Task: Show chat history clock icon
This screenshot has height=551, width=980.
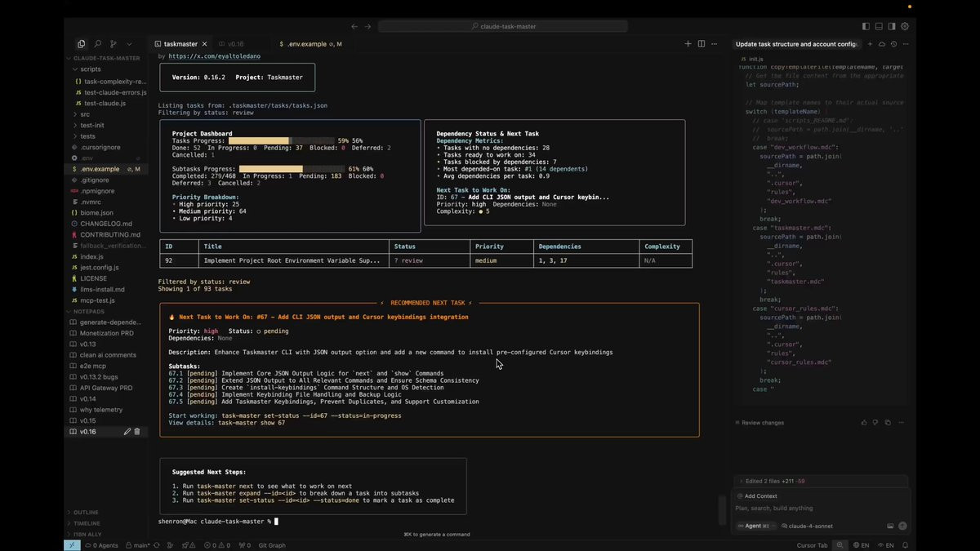Action: (x=893, y=44)
